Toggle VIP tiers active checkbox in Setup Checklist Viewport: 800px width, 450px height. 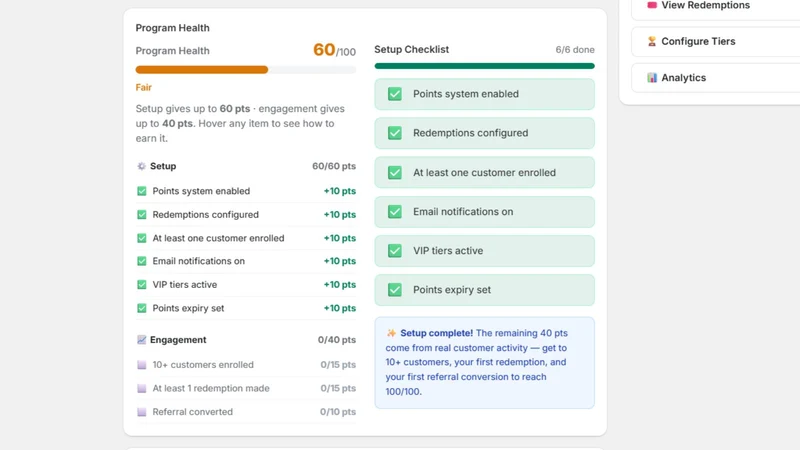click(x=394, y=251)
